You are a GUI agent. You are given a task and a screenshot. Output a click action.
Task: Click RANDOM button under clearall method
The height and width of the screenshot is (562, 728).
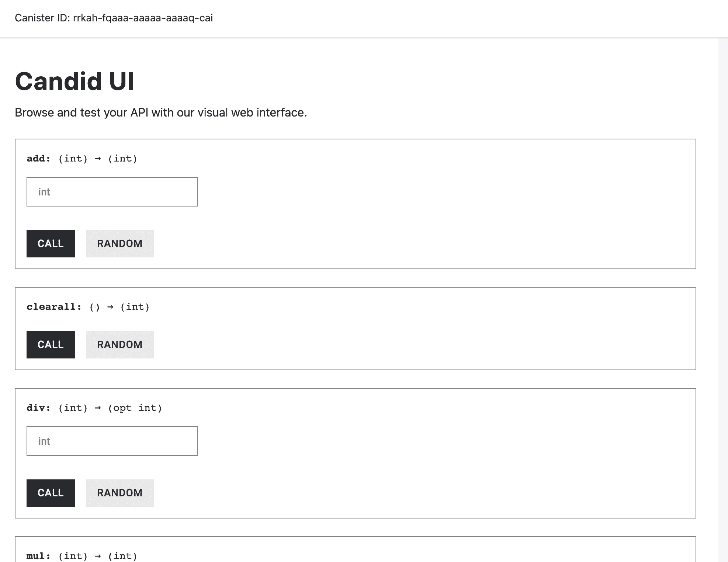(x=120, y=345)
